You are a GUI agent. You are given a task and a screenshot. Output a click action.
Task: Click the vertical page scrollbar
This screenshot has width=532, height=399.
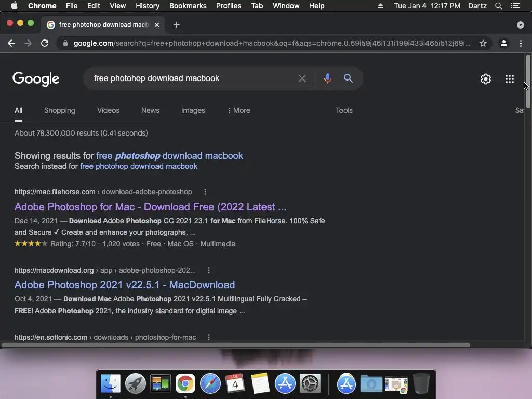pos(528,82)
